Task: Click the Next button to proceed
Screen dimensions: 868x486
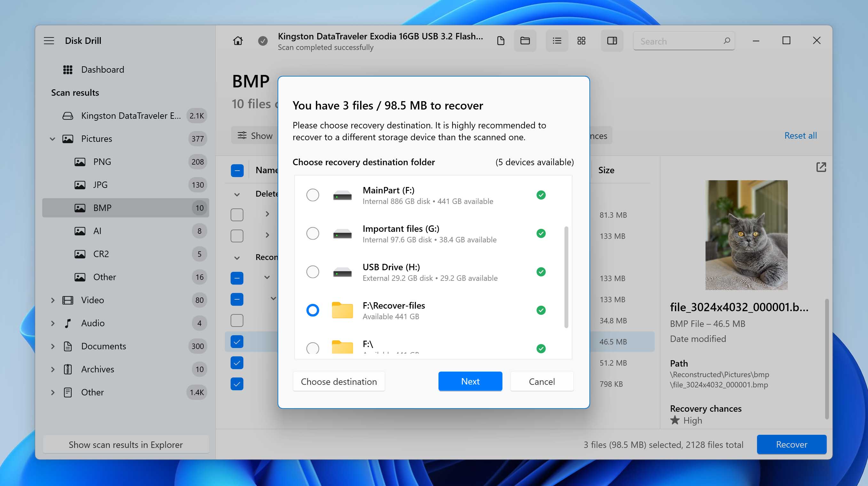Action: point(470,381)
